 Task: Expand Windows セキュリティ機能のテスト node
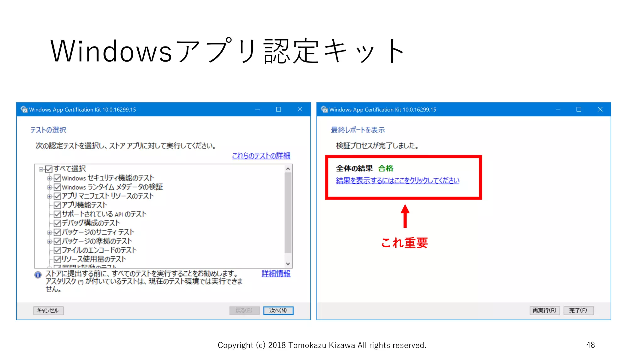click(49, 178)
